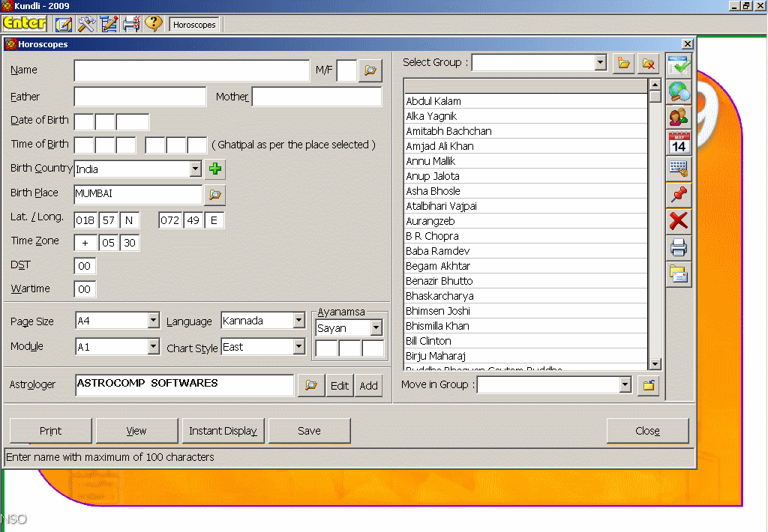
Task: Open the hammer and wrench tools icon
Action: 87,24
